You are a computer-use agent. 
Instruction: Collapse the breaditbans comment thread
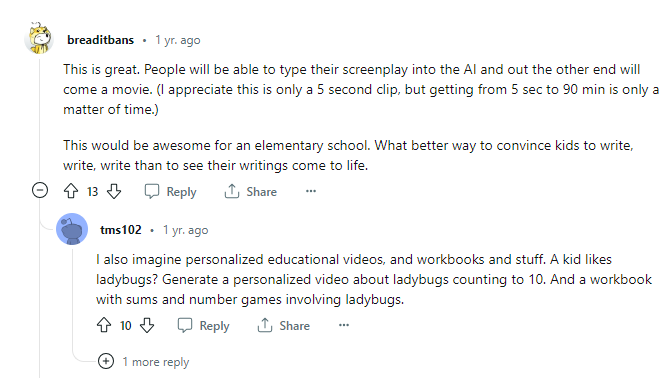tap(40, 190)
